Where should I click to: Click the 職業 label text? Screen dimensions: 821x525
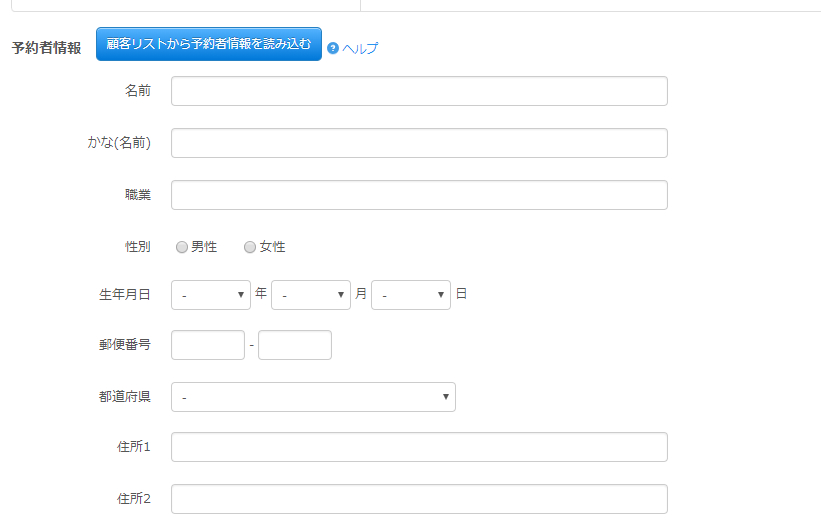[x=138, y=195]
